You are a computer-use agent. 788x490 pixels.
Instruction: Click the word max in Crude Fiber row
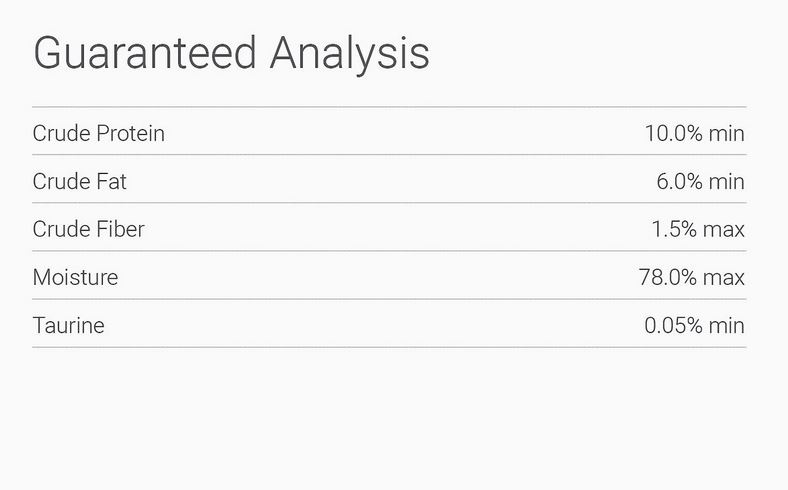pyautogui.click(x=724, y=229)
